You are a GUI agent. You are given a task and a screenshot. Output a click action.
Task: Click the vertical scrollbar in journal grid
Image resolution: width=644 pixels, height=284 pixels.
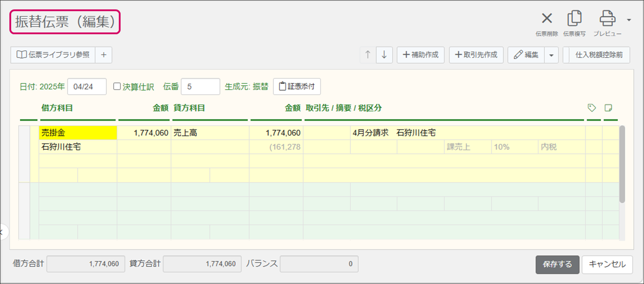(x=622, y=164)
